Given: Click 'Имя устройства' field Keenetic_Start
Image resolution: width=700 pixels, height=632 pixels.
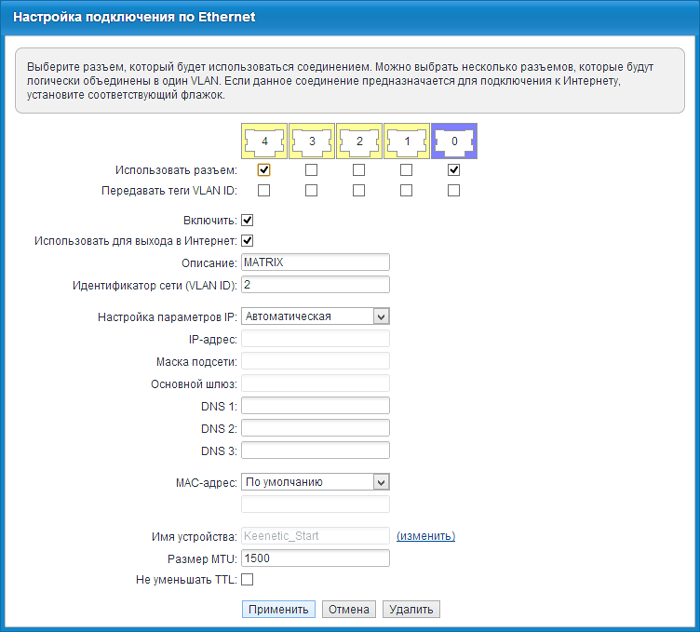Looking at the screenshot, I should pyautogui.click(x=315, y=536).
